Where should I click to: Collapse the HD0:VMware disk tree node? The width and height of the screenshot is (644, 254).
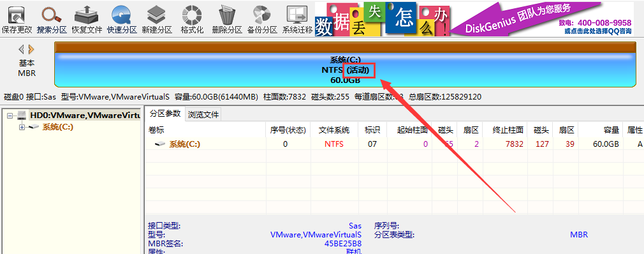10,116
